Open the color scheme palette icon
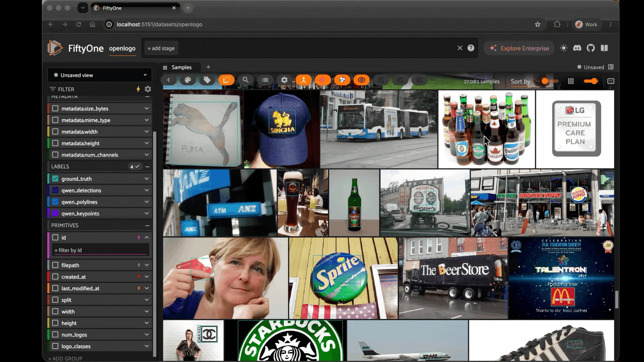The height and width of the screenshot is (362, 644). click(188, 80)
